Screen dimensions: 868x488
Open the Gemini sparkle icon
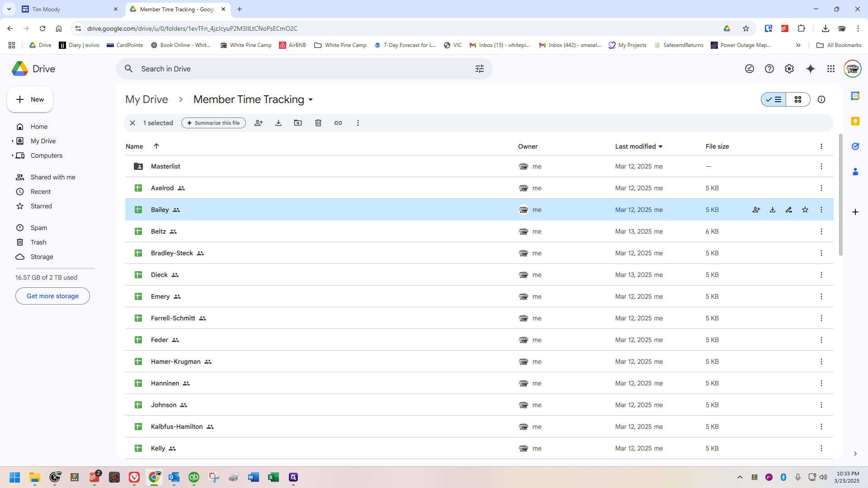click(x=811, y=69)
